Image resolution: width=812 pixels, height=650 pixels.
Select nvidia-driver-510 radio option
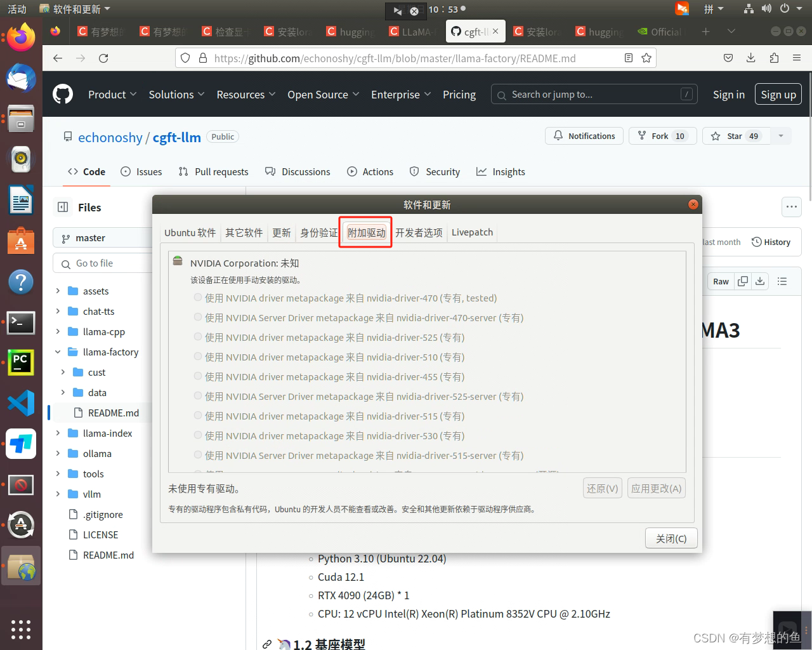click(198, 357)
